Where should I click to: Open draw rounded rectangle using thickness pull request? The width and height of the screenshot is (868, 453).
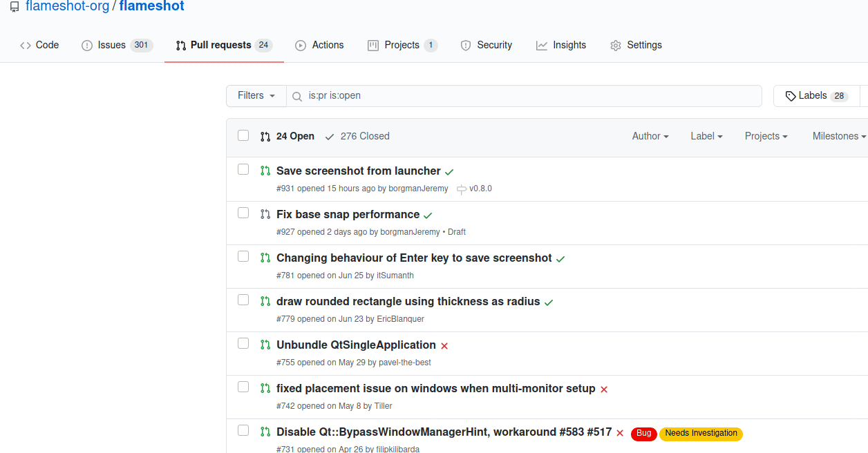pos(408,301)
